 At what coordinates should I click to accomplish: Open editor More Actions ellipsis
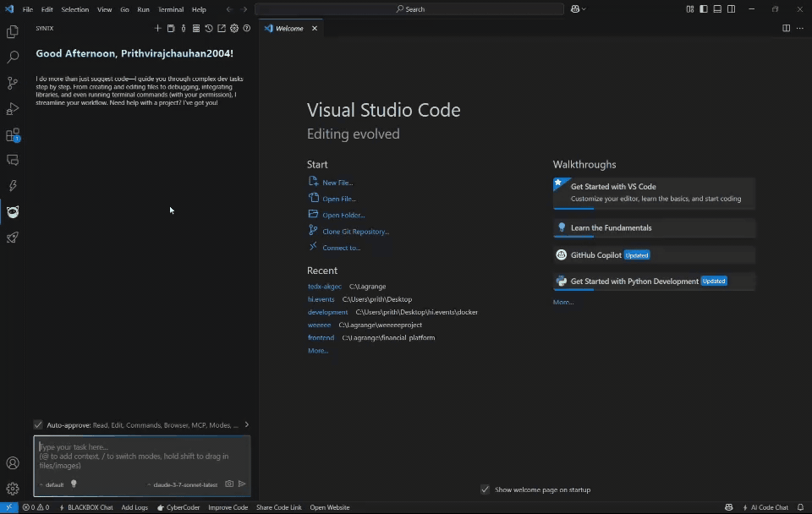[x=799, y=29]
